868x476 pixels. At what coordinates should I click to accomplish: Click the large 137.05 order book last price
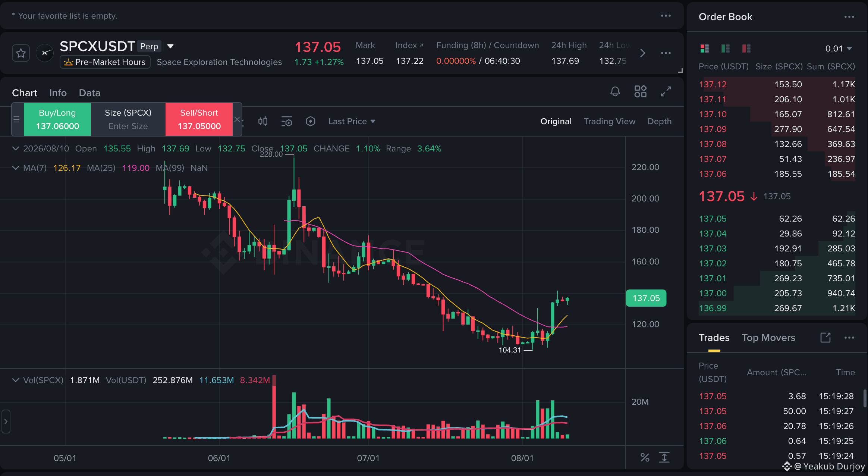(x=721, y=196)
